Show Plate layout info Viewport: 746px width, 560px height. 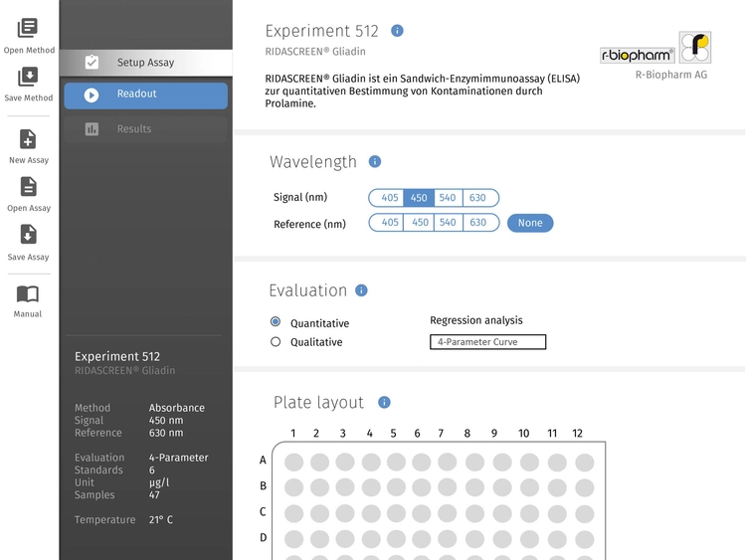pos(384,403)
